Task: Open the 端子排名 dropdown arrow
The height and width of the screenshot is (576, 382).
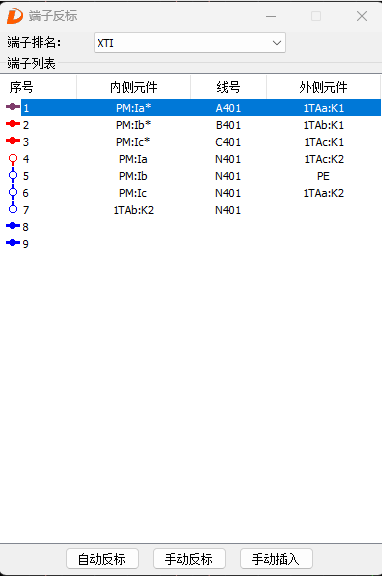Action: coord(277,43)
